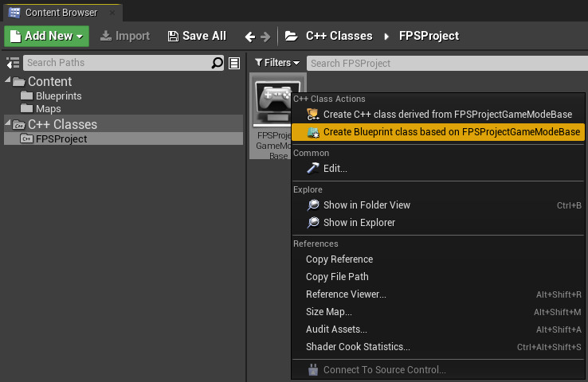This screenshot has height=382, width=588.
Task: Open the Add New dropdown
Action: click(x=46, y=36)
